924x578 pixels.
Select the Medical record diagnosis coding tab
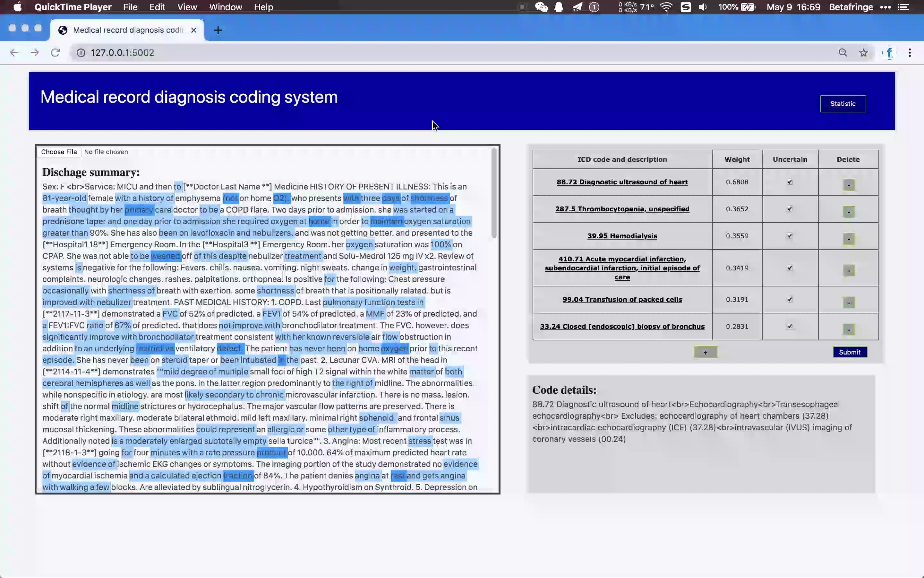127,30
